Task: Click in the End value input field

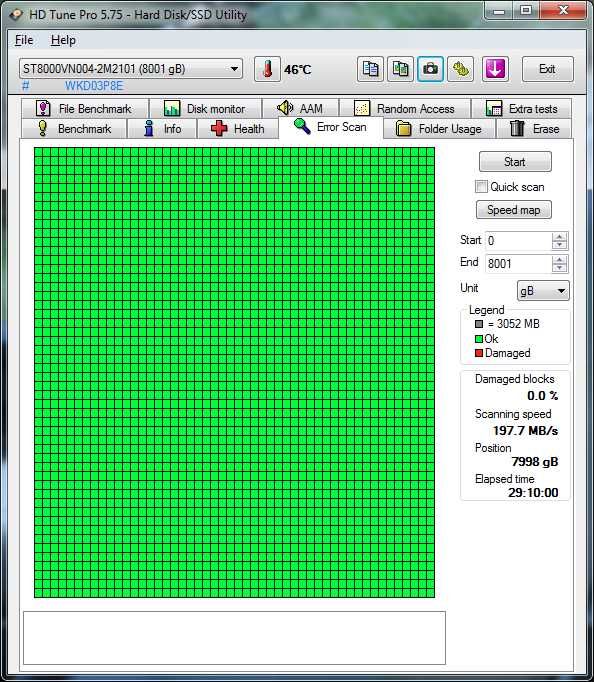Action: tap(518, 264)
